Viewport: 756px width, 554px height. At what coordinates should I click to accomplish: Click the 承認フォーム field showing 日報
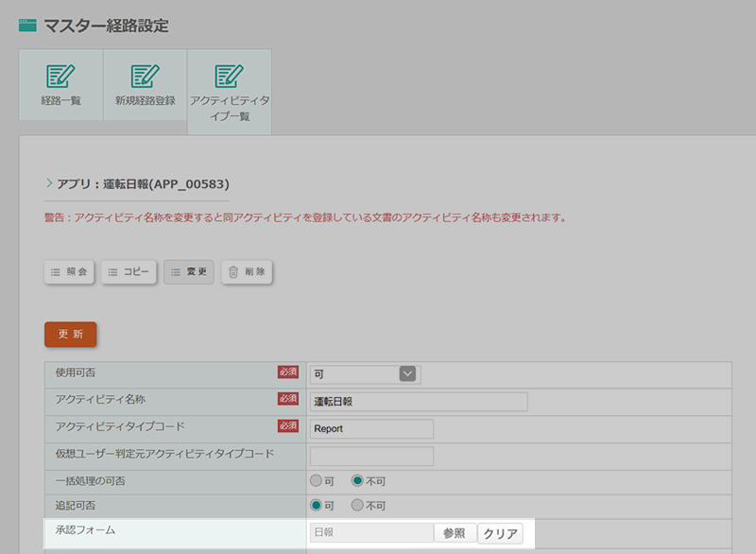point(371,533)
